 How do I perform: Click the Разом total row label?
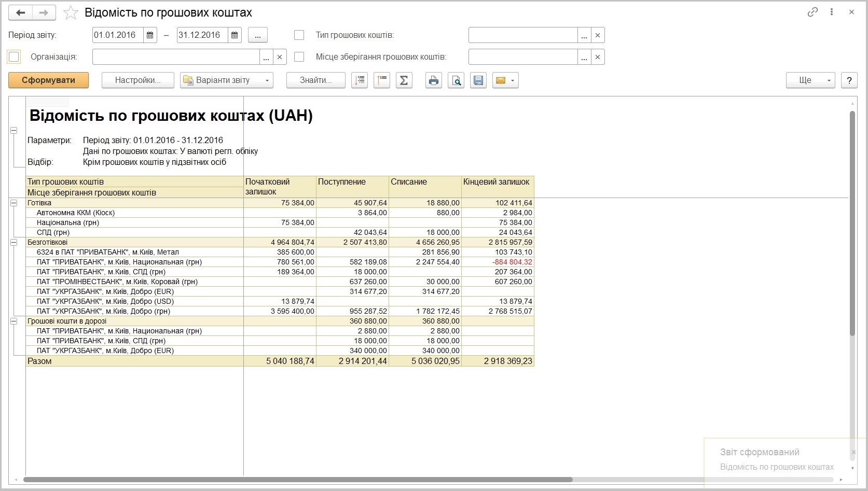39,361
